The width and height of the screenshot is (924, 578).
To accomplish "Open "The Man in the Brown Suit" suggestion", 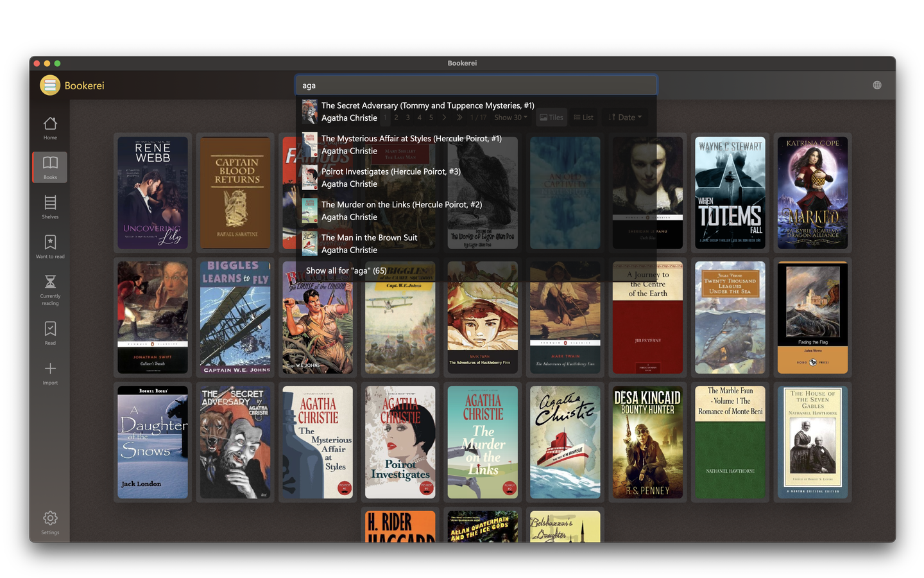I will (x=476, y=244).
